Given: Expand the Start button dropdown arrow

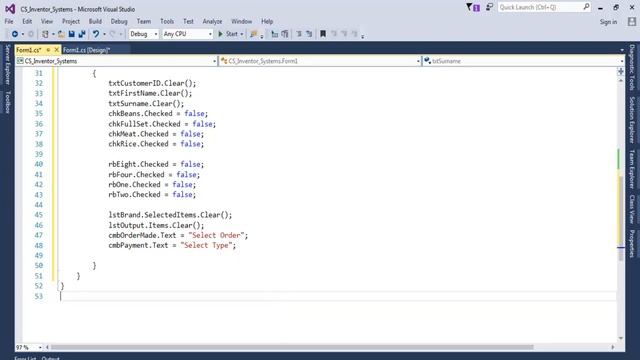Looking at the screenshot, I should point(242,34).
